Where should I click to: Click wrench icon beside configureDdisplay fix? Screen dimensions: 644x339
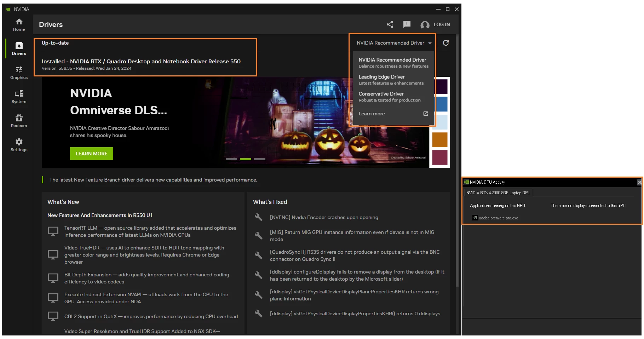tap(259, 275)
